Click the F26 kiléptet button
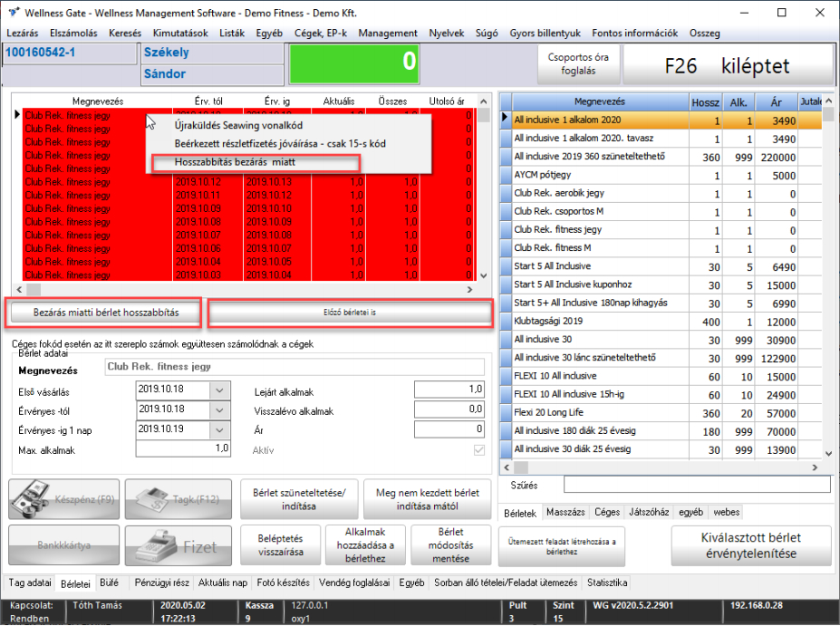The height and width of the screenshot is (626, 840). point(728,66)
